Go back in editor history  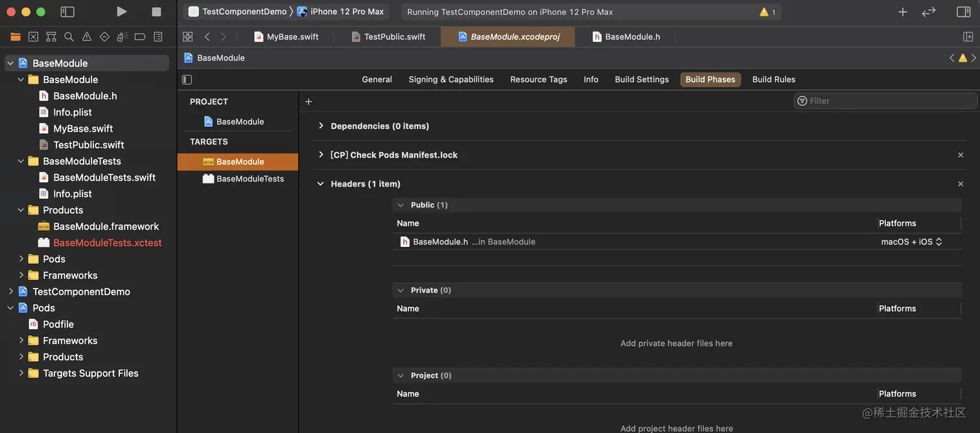[207, 37]
